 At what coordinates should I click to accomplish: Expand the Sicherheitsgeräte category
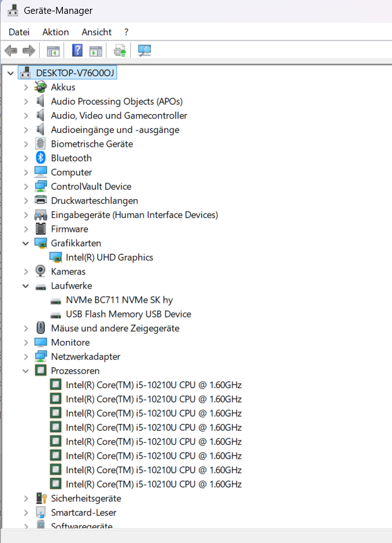pos(26,499)
